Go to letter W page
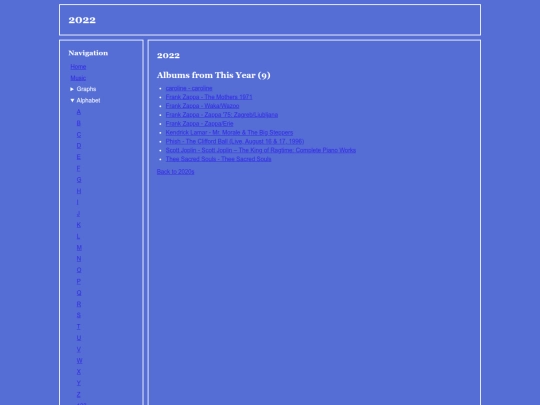This screenshot has width=540, height=405. (x=80, y=361)
